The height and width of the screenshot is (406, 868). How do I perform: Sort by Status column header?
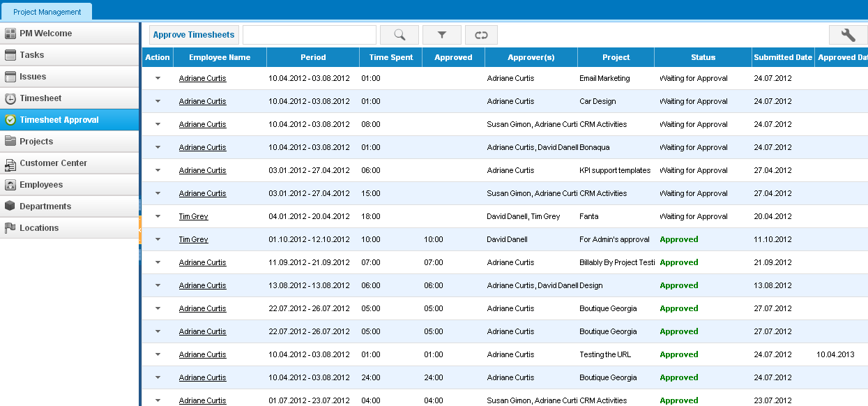point(703,57)
